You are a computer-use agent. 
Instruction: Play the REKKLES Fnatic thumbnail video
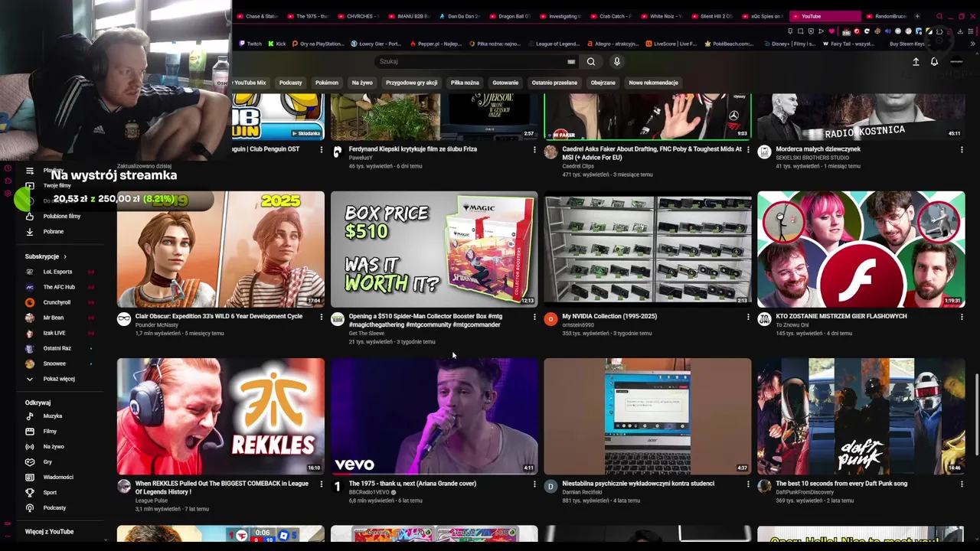[220, 416]
